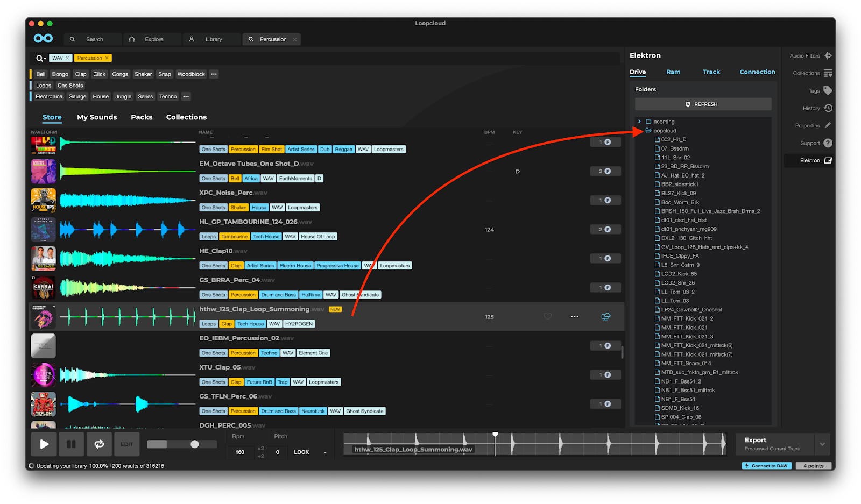Click the XPC_Noise_Perc pack thumbnail
The width and height of the screenshot is (861, 504).
(x=44, y=201)
